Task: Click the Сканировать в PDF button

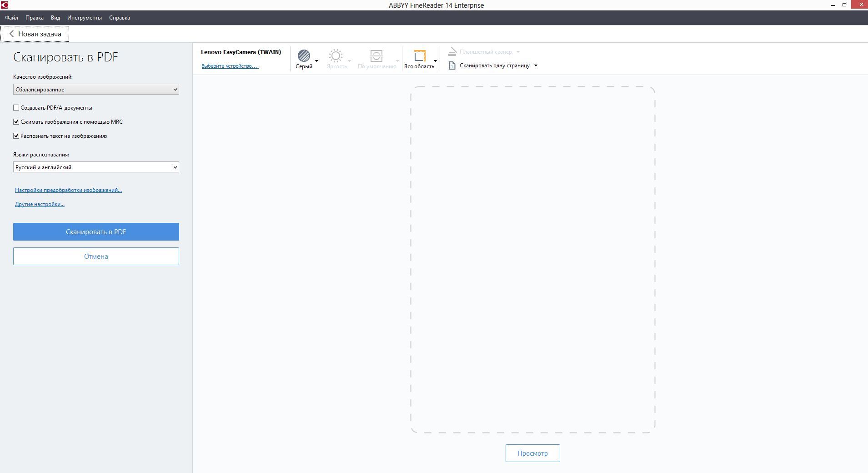Action: pos(96,232)
